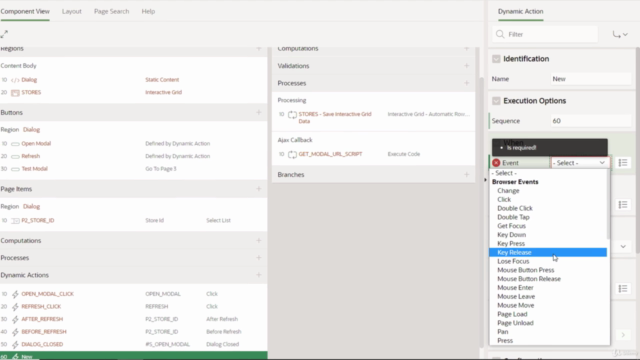640x360 pixels.
Task: Choose Lose Focus from the event list
Action: click(548, 261)
